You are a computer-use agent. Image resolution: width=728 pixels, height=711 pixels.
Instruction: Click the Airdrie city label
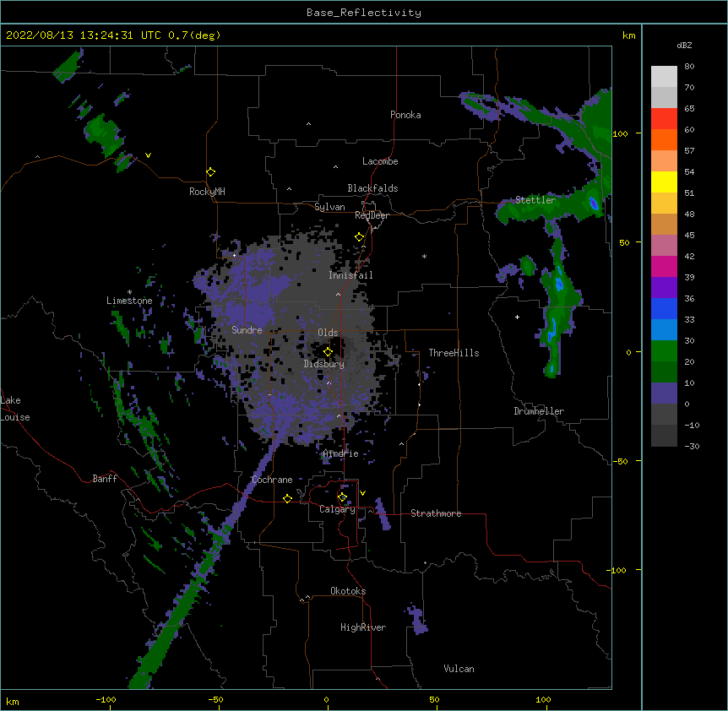[x=341, y=453]
